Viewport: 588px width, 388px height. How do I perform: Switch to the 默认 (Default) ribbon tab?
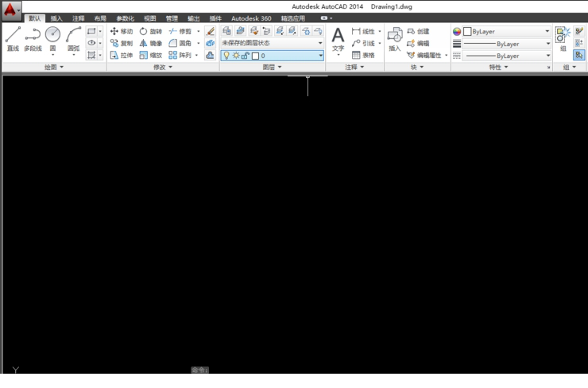[35, 18]
